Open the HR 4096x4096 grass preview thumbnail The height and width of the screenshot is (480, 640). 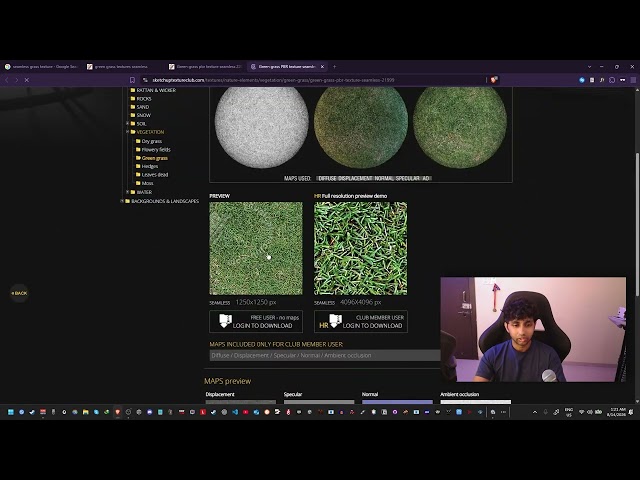[360, 248]
